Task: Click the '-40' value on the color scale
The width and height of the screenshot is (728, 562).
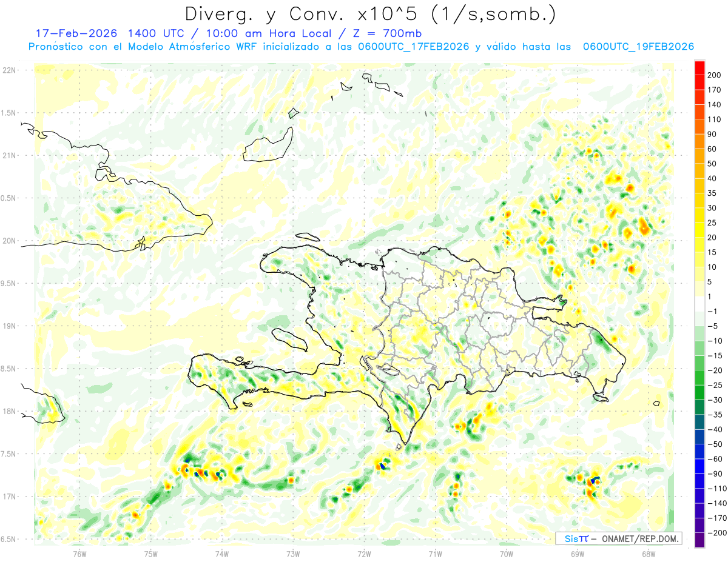Action: [x=715, y=430]
